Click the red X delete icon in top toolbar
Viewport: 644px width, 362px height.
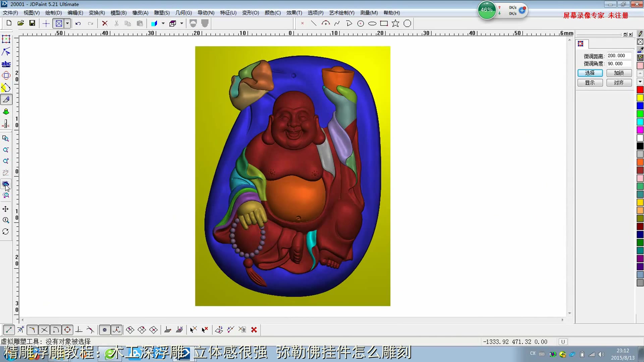[x=105, y=23]
